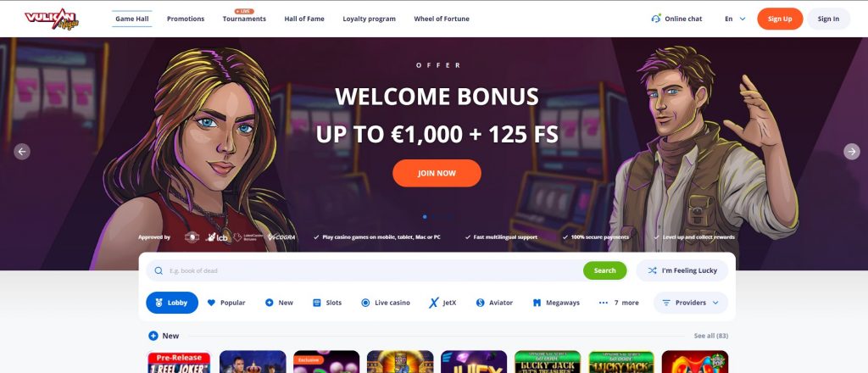The width and height of the screenshot is (868, 373).
Task: Click the Vulkan Vegas logo
Action: coord(52,19)
